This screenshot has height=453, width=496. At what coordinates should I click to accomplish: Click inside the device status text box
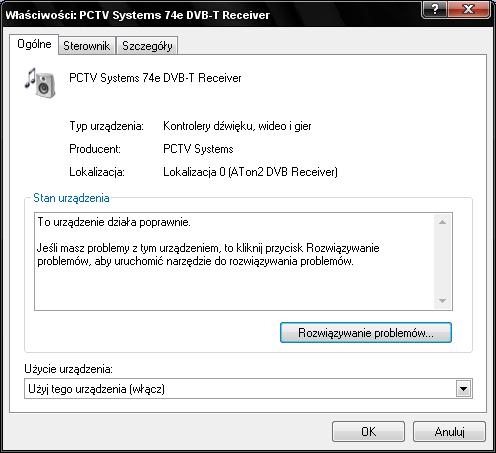click(x=234, y=262)
